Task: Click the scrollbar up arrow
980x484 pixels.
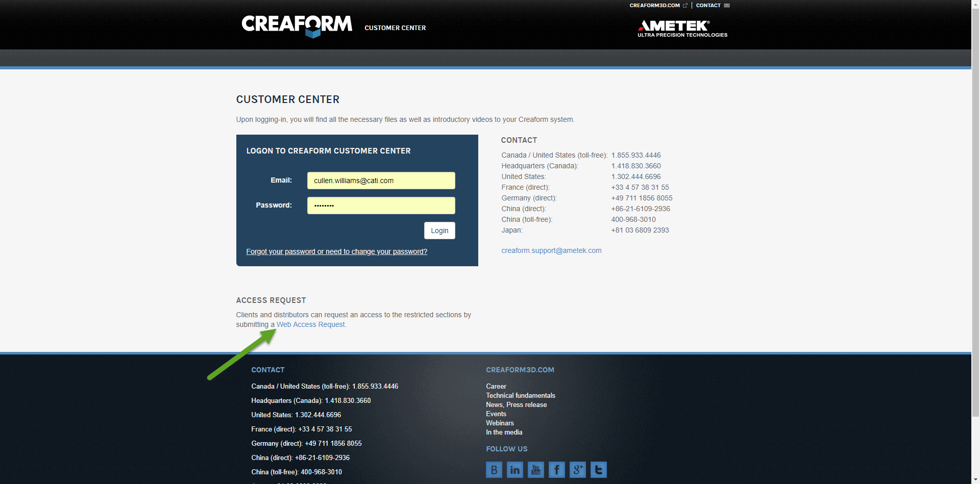Action: (975, 4)
